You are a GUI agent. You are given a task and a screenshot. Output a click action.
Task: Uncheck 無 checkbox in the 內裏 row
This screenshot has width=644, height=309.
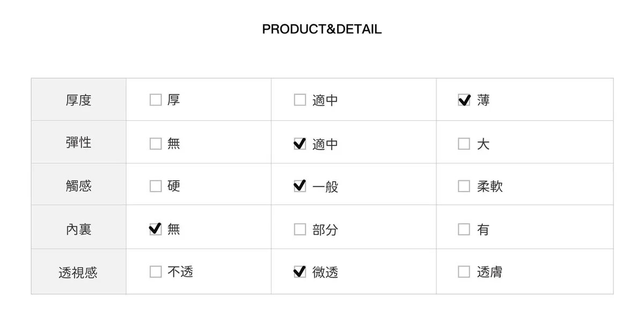tap(156, 230)
